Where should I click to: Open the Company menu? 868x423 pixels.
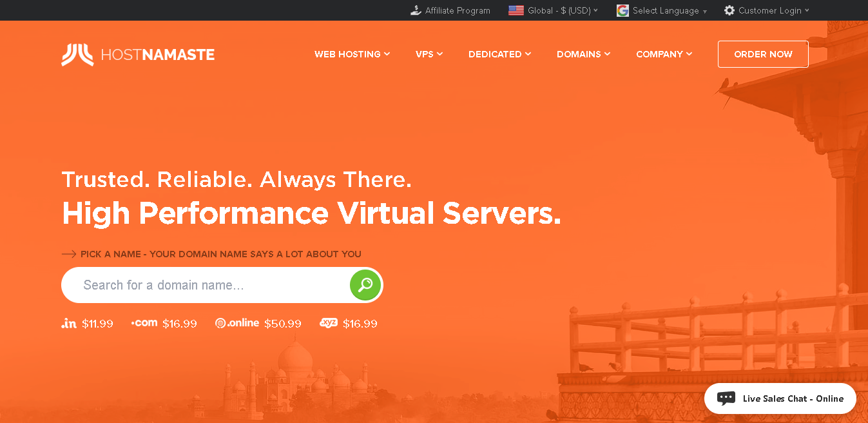tap(664, 54)
